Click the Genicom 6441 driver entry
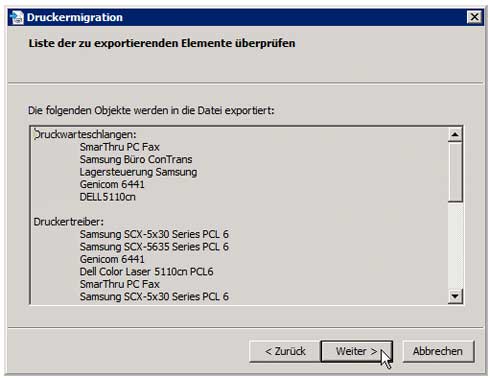Image resolution: width=490 pixels, height=378 pixels. point(112,259)
